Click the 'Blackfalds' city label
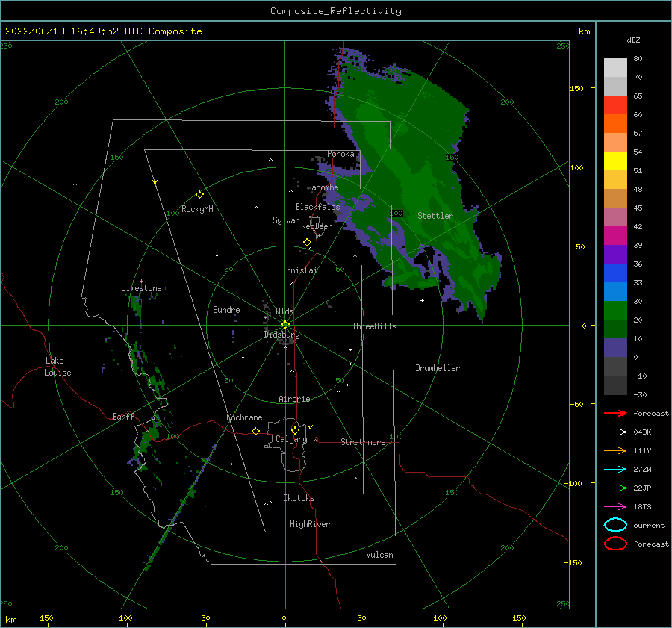672x628 pixels. 317,207
